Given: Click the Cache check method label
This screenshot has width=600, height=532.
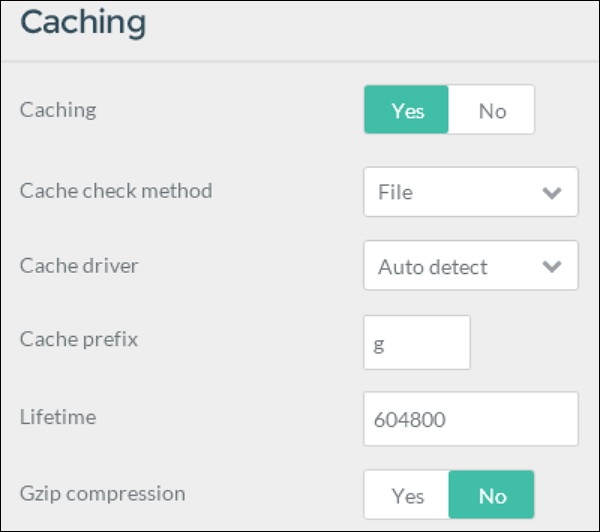Looking at the screenshot, I should tap(116, 190).
